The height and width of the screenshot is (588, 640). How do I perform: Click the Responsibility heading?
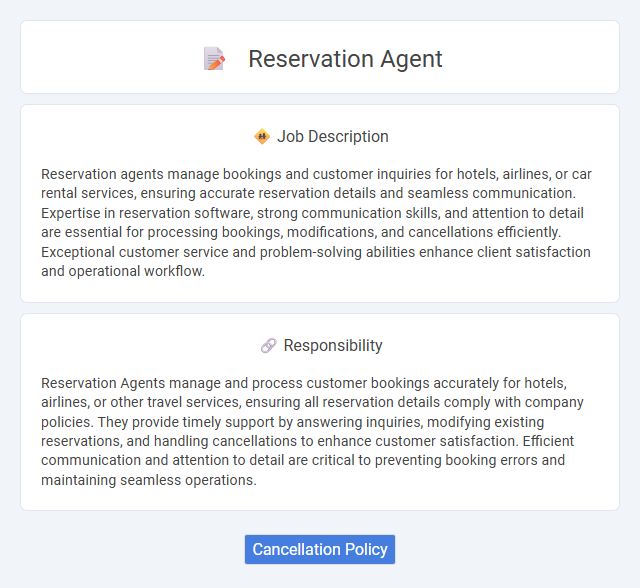[x=333, y=346]
